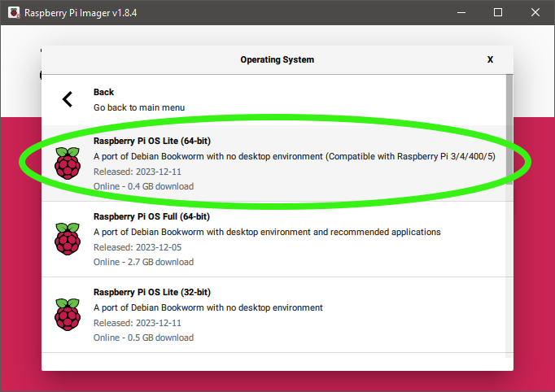The height and width of the screenshot is (392, 555).
Task: Click 'Go back to main menu' text
Action: pos(139,107)
